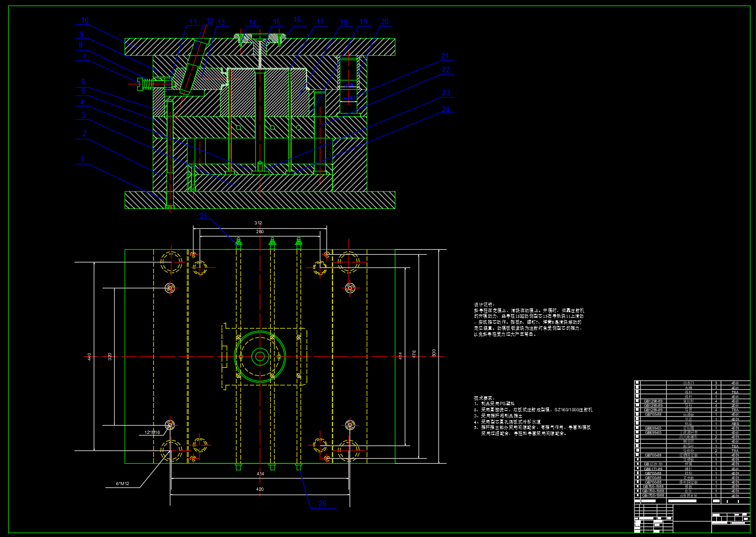Click part balloon number 25
This screenshot has height=537, width=756.
(204, 216)
